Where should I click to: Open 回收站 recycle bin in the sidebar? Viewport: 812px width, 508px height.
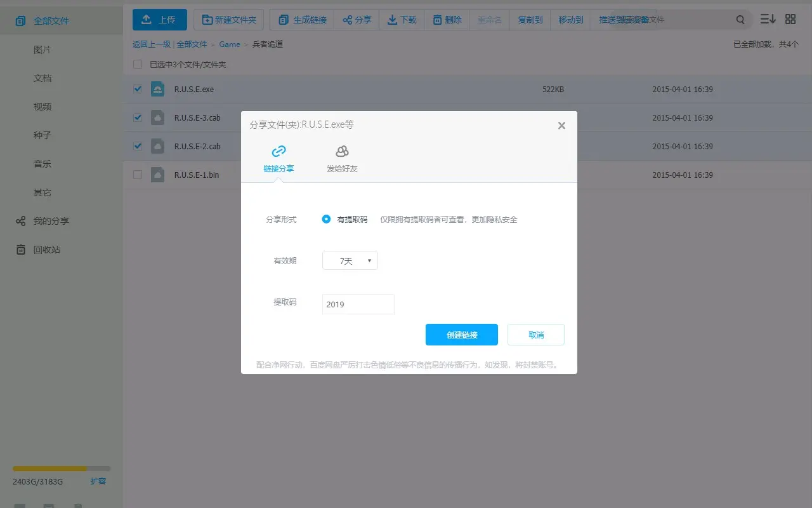click(x=43, y=250)
